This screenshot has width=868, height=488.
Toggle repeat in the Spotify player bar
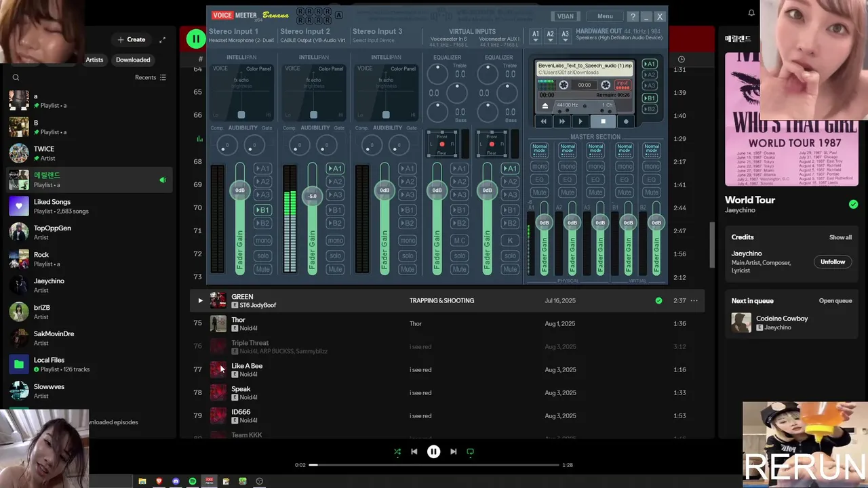(470, 451)
